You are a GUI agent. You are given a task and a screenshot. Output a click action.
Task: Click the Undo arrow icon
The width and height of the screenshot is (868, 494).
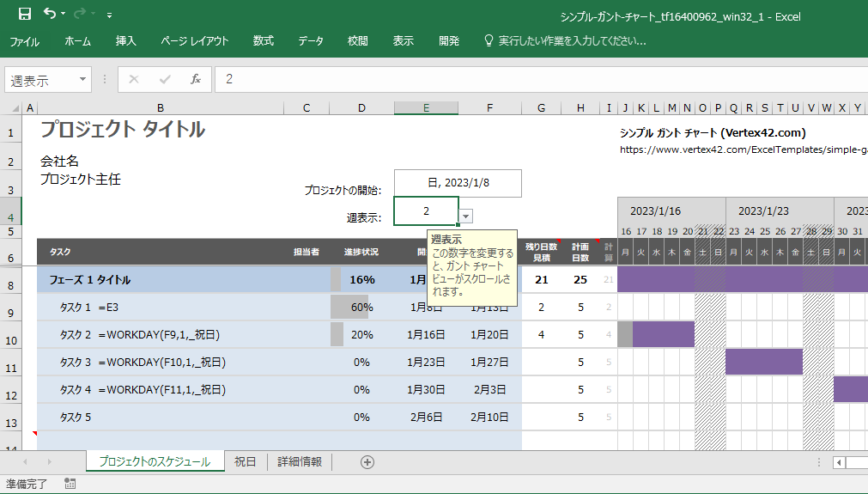50,13
